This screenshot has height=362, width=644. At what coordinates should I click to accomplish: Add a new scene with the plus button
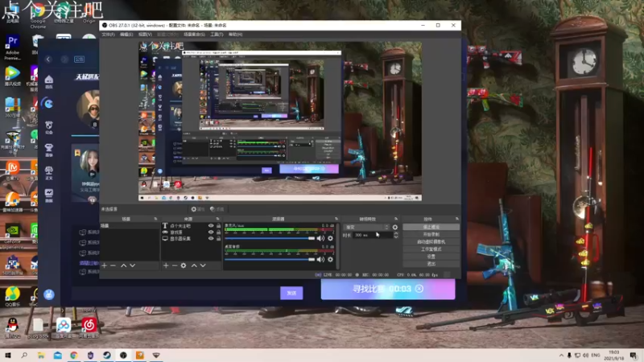click(105, 265)
